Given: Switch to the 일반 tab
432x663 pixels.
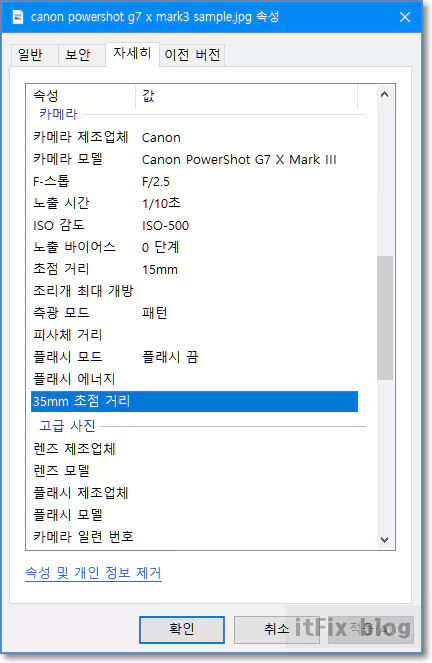Looking at the screenshot, I should [34, 55].
